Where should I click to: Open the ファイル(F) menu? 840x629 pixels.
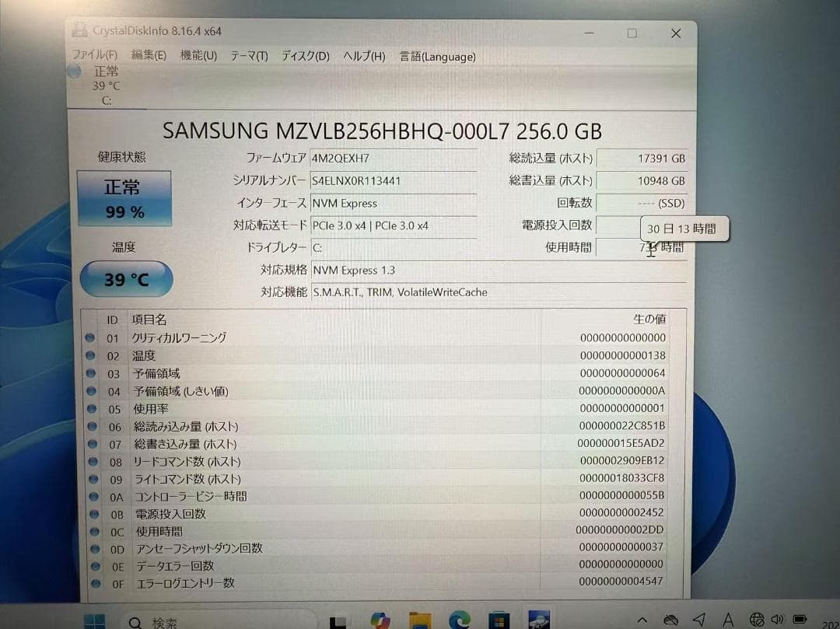pos(94,56)
